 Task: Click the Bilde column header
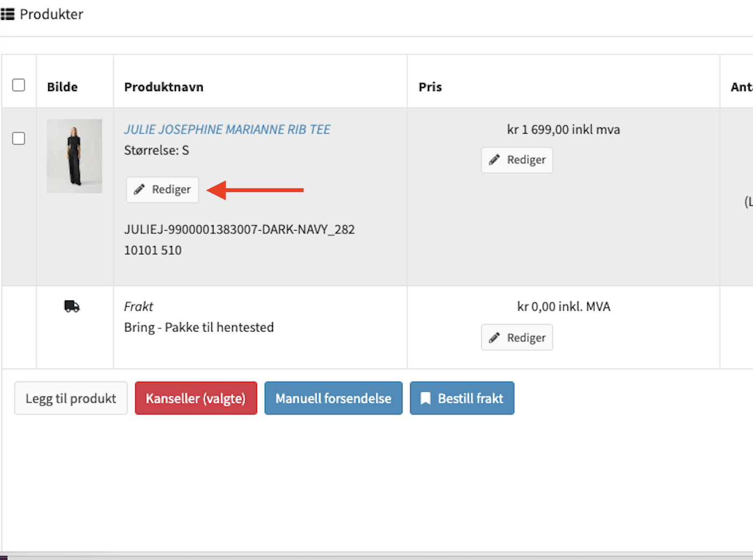[x=62, y=87]
